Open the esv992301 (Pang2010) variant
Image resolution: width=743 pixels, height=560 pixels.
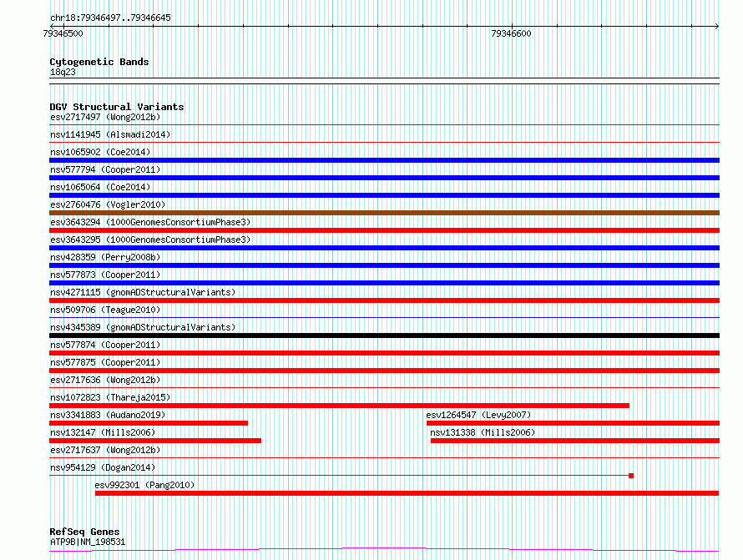144,485
